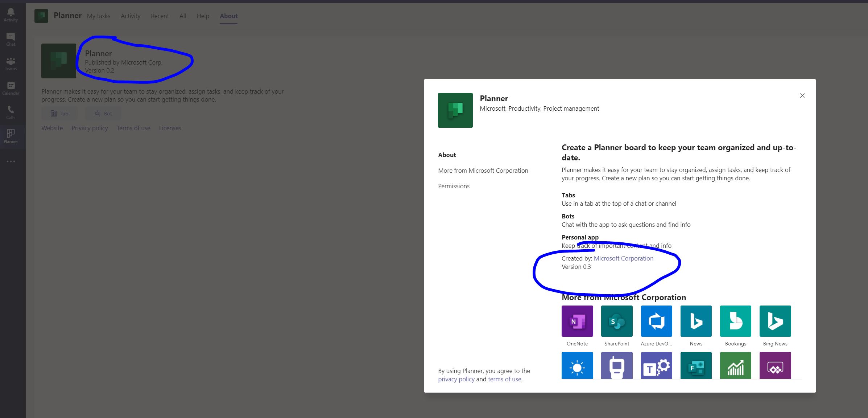Open Calendar in the left sidebar
Screen dimensions: 868x418
click(11, 88)
